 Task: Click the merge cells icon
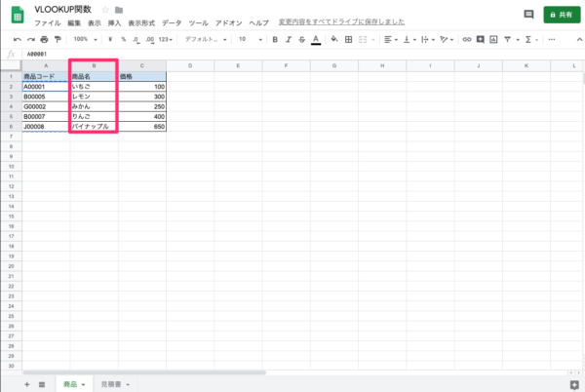(363, 40)
